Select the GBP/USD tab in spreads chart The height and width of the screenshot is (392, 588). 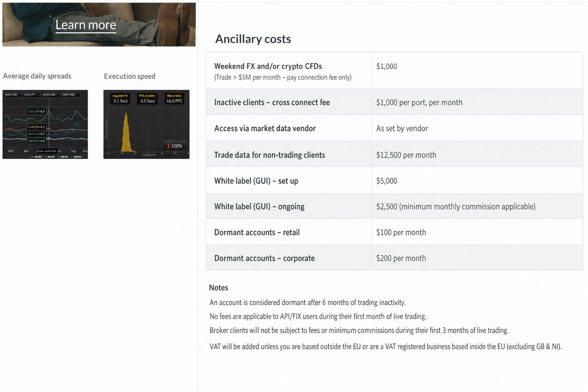(69, 95)
